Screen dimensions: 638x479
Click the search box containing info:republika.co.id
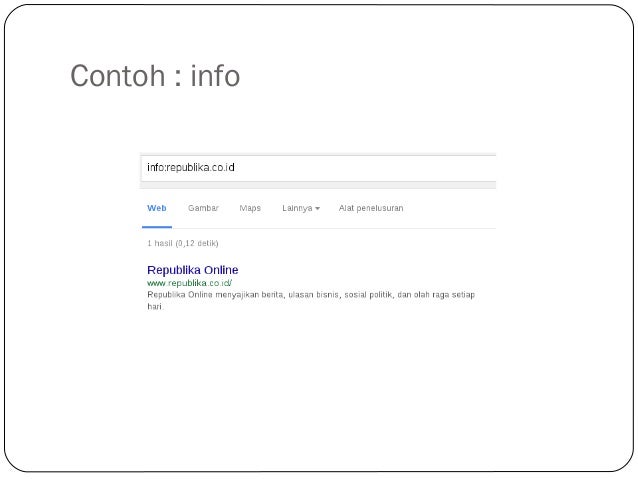pos(319,168)
